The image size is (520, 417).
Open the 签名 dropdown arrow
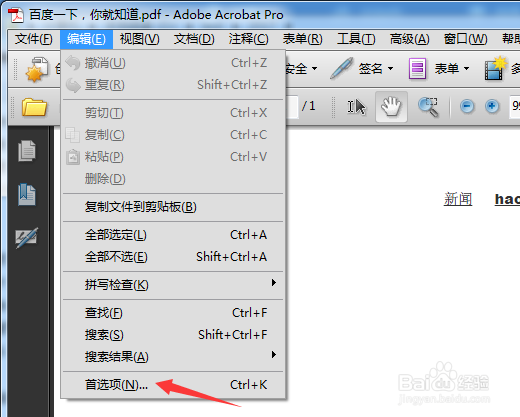[x=391, y=69]
